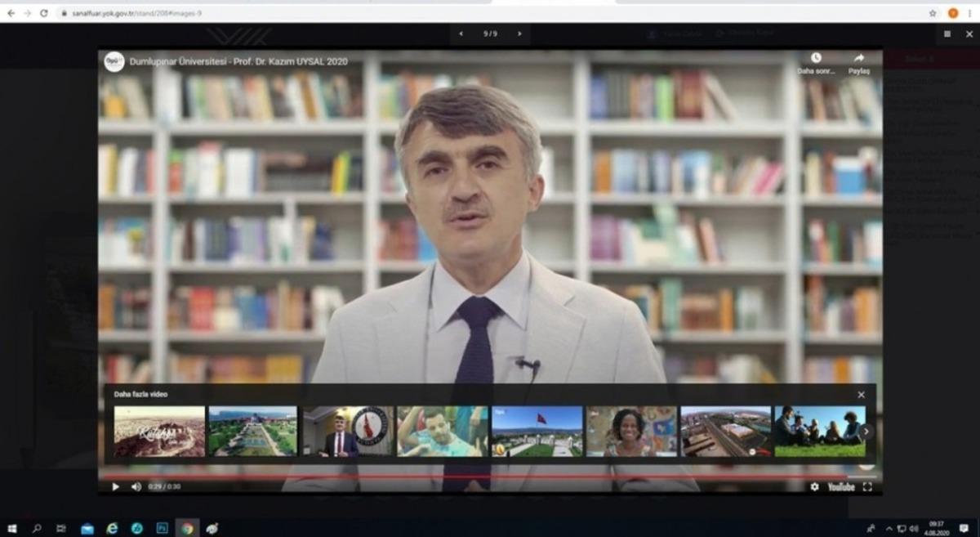Go to previous image in lightbox

461,34
